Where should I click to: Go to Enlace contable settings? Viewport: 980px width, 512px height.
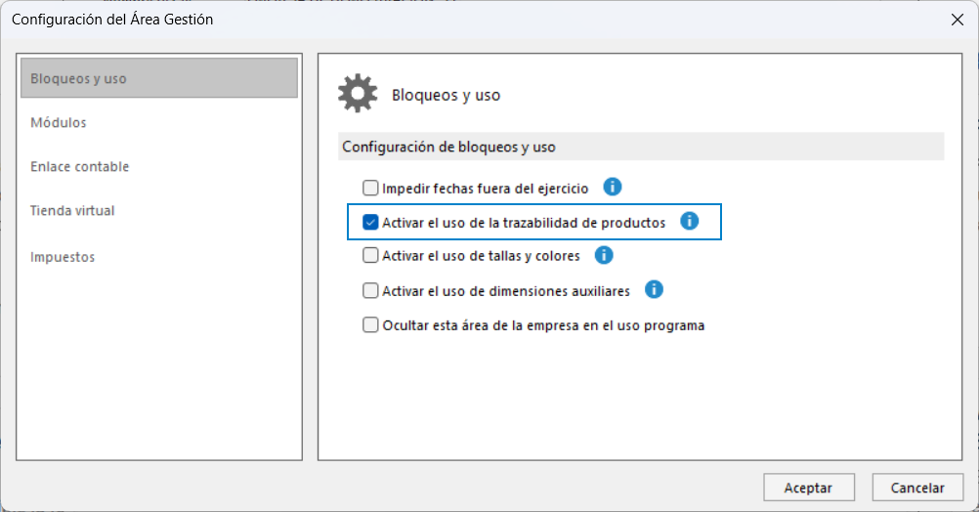80,166
